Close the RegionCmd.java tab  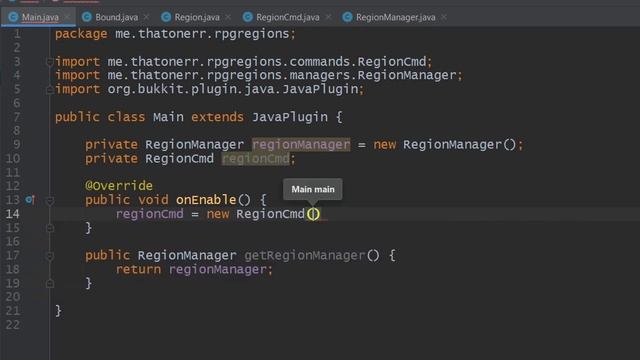328,17
